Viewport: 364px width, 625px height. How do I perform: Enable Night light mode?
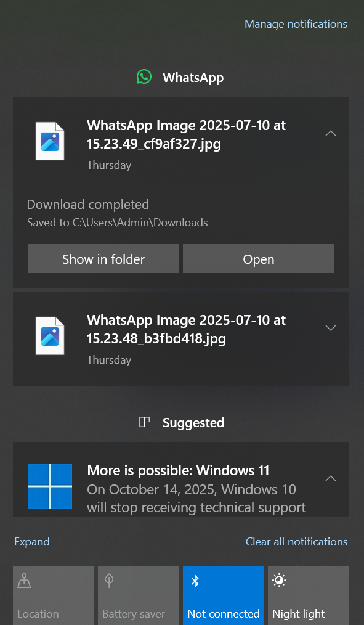308,594
